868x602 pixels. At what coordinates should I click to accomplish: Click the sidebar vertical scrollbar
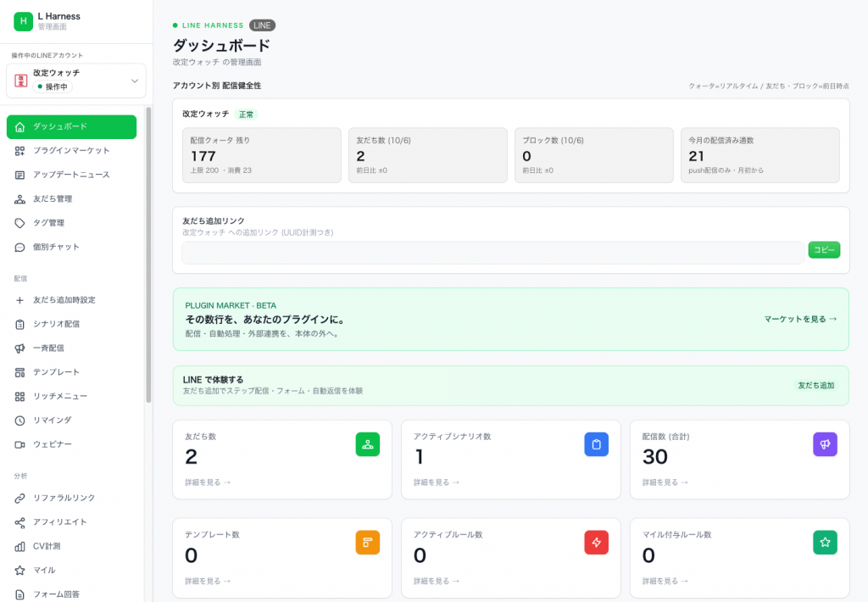[148, 254]
